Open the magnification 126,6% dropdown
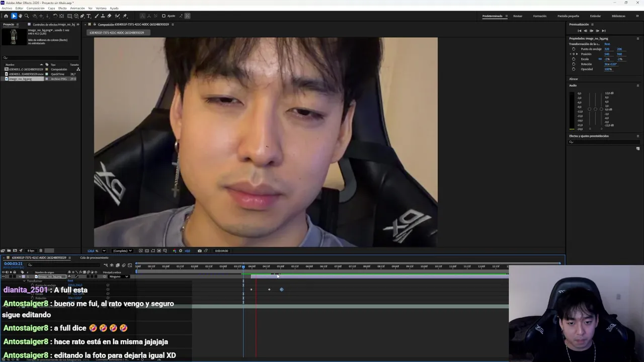This screenshot has width=644, height=362. pos(104,251)
